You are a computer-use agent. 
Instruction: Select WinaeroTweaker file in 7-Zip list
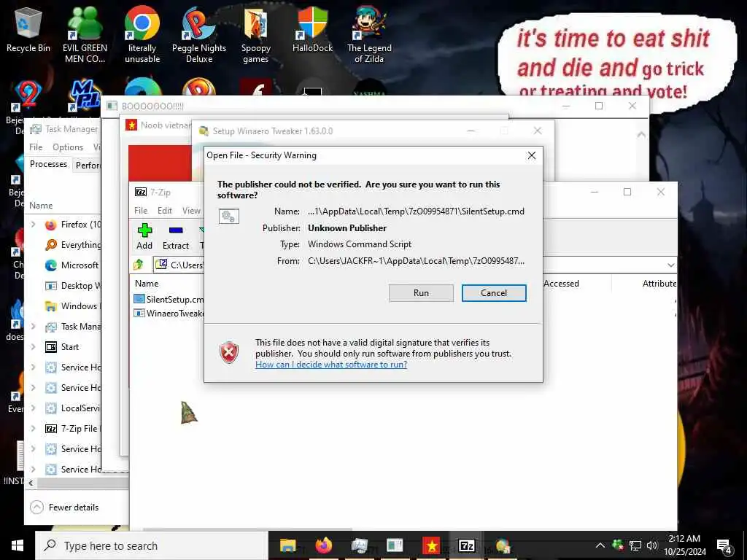(169, 314)
